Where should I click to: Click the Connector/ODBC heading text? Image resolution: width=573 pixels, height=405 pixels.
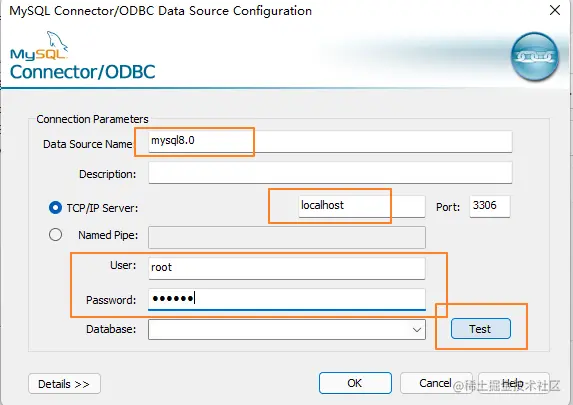tap(83, 72)
